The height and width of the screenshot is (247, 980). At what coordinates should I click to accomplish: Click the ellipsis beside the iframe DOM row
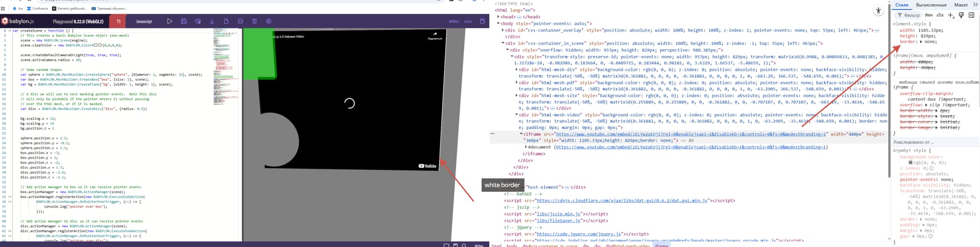point(493,133)
